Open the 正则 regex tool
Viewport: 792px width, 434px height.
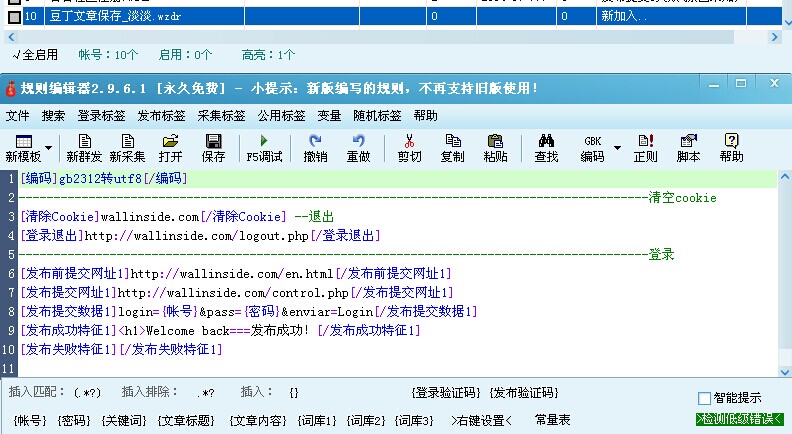pos(645,147)
